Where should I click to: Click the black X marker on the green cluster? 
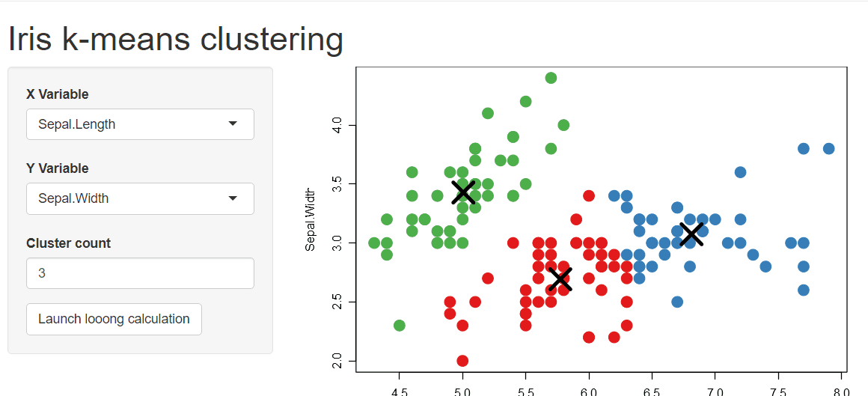463,192
